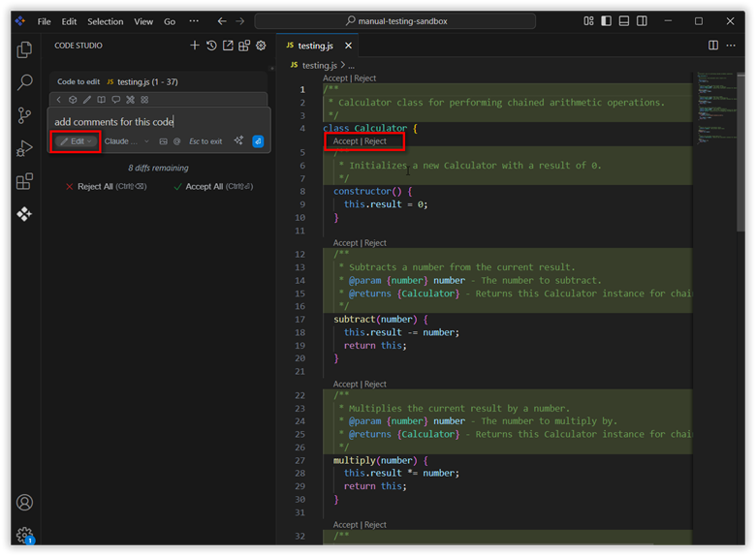The width and height of the screenshot is (756, 556).
Task: Click the attach image icon in prompt box
Action: click(x=163, y=141)
